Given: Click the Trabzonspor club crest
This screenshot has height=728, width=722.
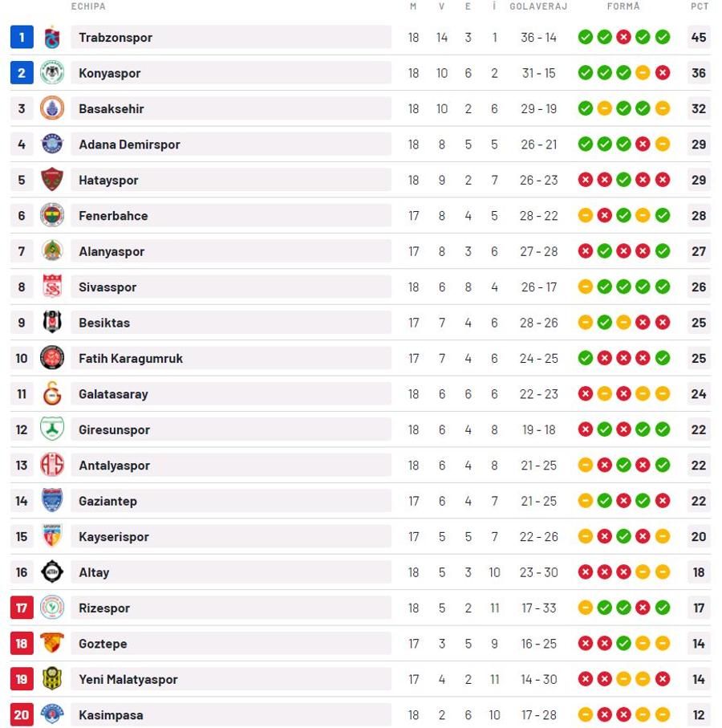Looking at the screenshot, I should (52, 37).
